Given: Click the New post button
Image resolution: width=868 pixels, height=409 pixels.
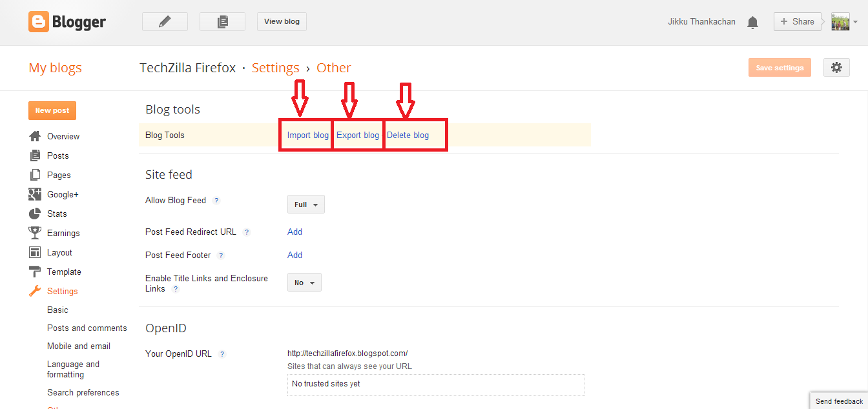Looking at the screenshot, I should click(52, 110).
